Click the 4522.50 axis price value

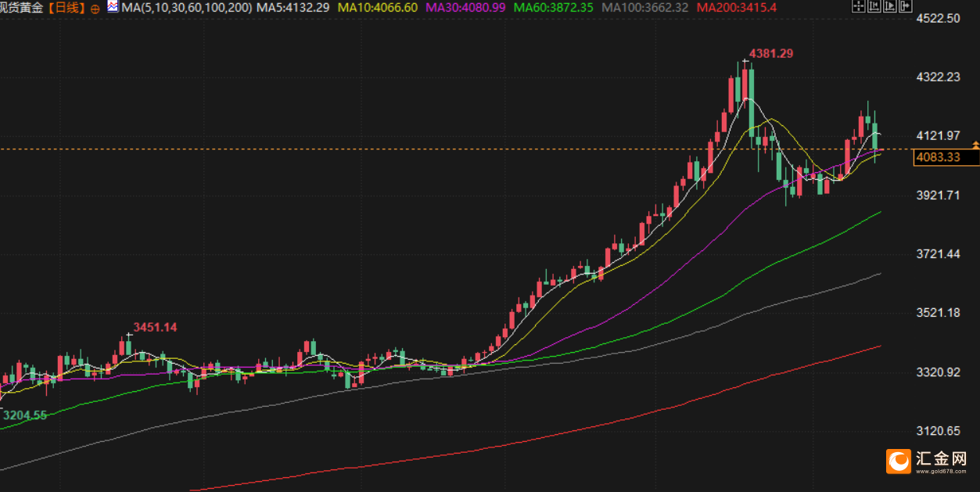[938, 18]
